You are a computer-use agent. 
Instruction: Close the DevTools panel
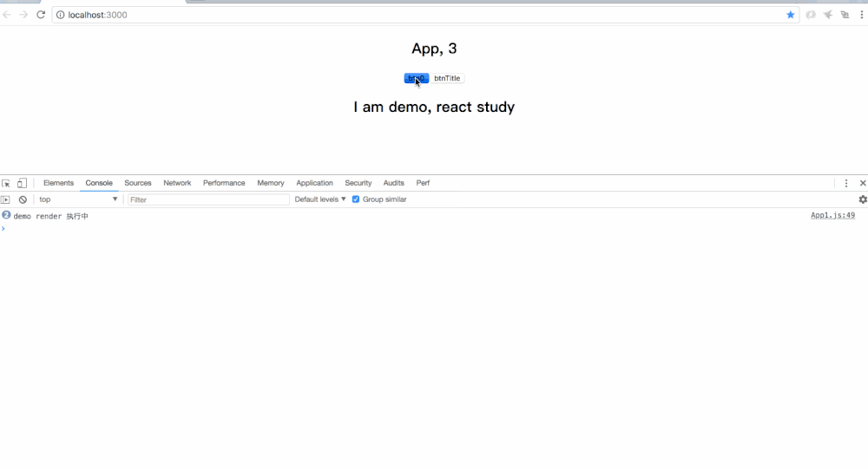click(x=863, y=183)
